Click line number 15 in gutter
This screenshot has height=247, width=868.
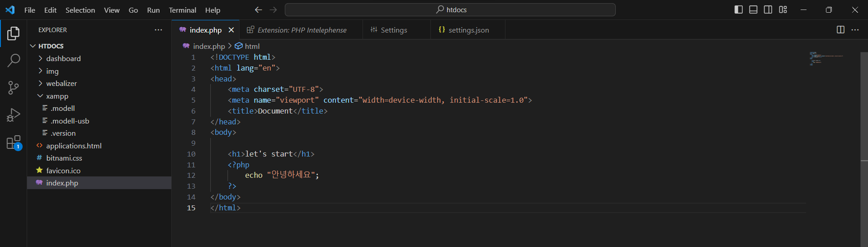191,208
